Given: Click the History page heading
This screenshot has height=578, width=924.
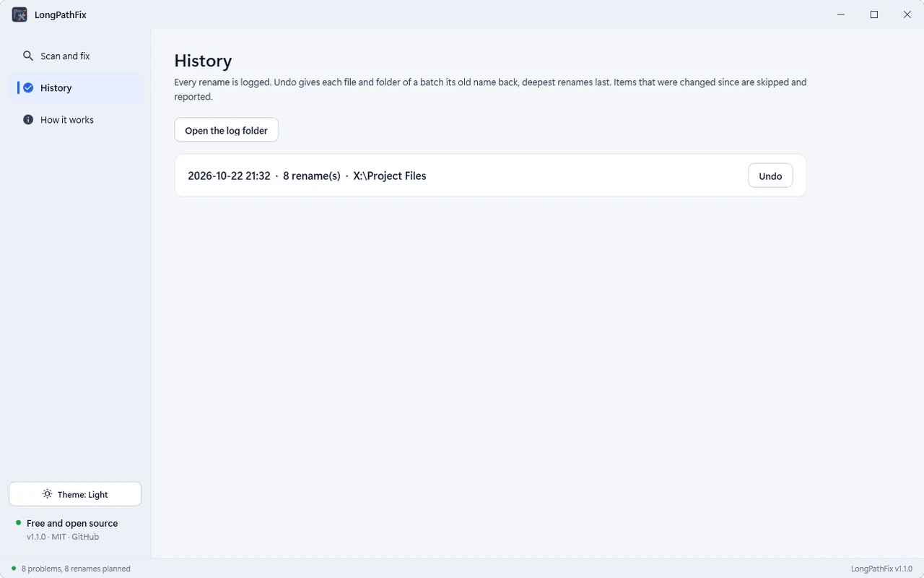Looking at the screenshot, I should (x=203, y=61).
